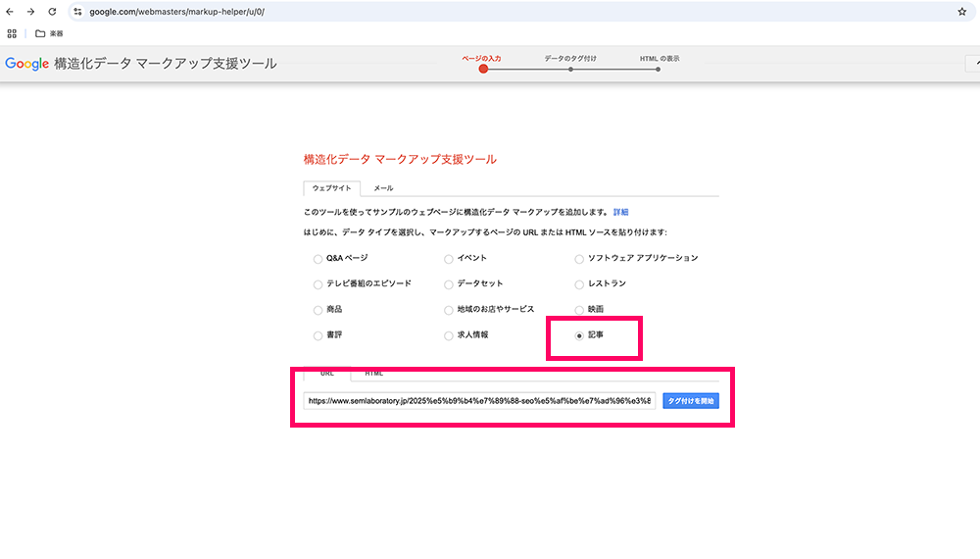Viewport: 980px width, 559px height.
Task: Bookmark this page with the star icon
Action: (x=962, y=12)
